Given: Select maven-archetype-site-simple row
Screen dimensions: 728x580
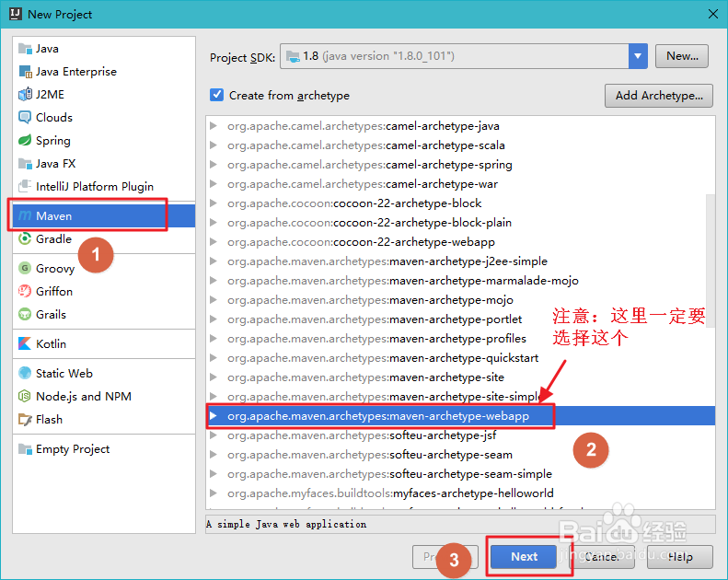Looking at the screenshot, I should 460,397.
